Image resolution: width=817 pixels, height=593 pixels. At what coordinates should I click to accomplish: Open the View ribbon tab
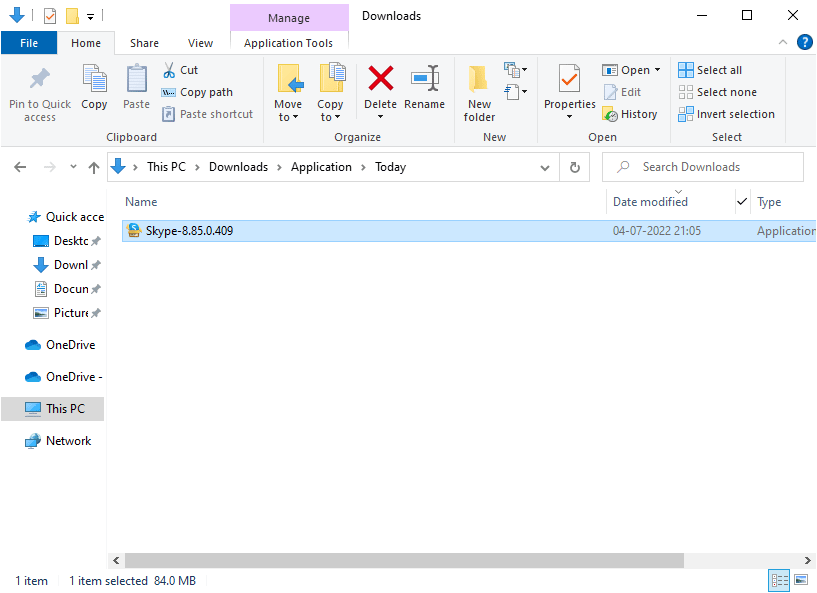200,43
